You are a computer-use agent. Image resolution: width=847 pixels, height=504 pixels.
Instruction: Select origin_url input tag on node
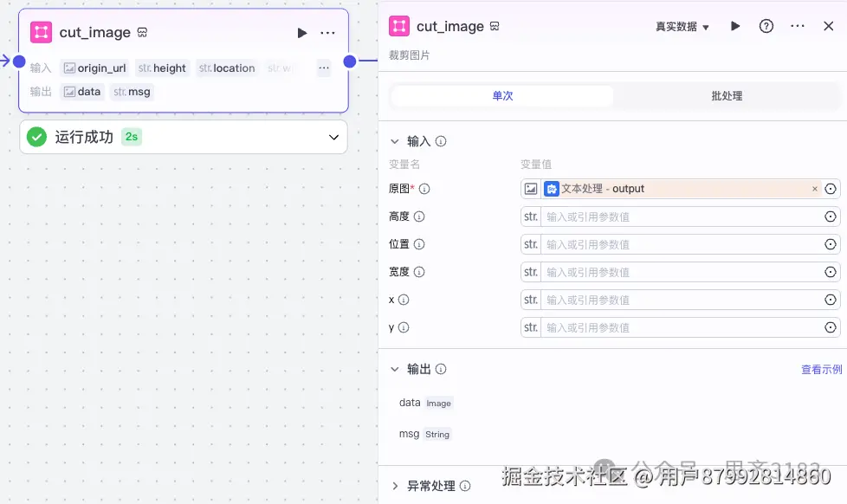95,68
